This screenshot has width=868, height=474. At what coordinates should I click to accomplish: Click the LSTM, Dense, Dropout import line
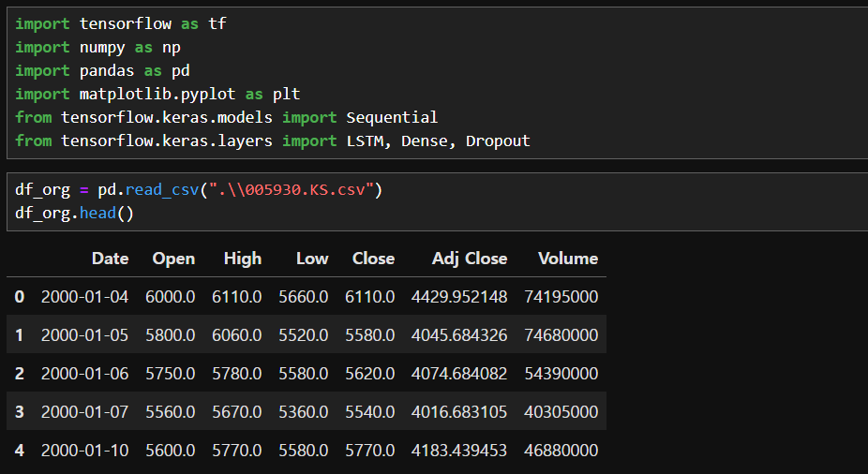[273, 141]
